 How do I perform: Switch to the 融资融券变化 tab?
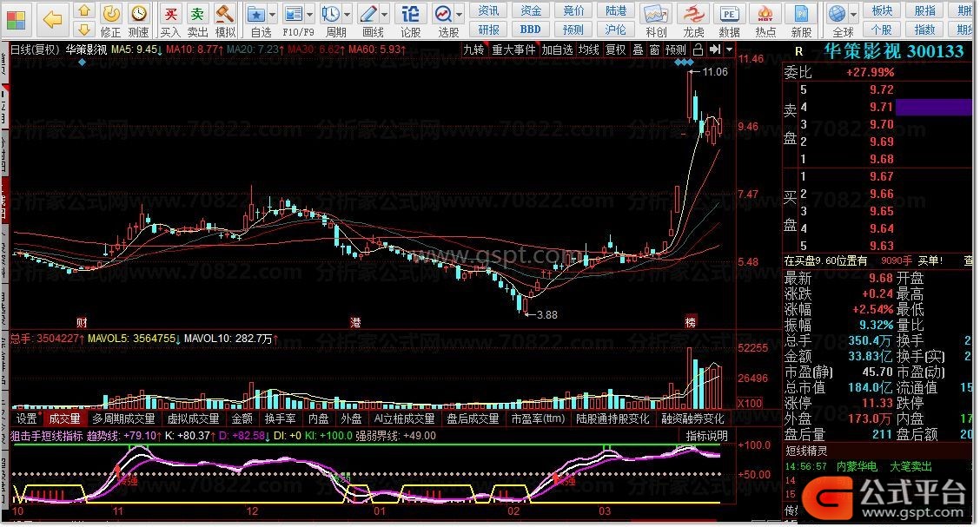pyautogui.click(x=693, y=418)
